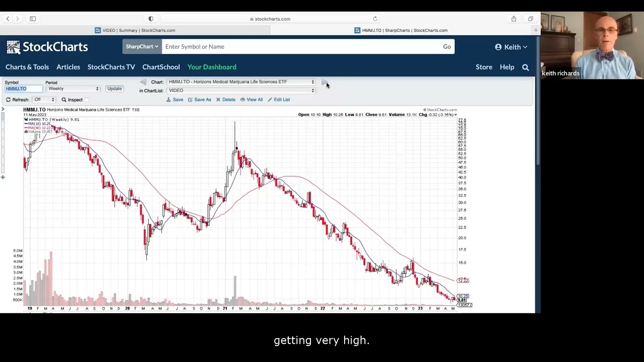Open Your Dashboard
Image resolution: width=644 pixels, height=362 pixels.
[212, 67]
